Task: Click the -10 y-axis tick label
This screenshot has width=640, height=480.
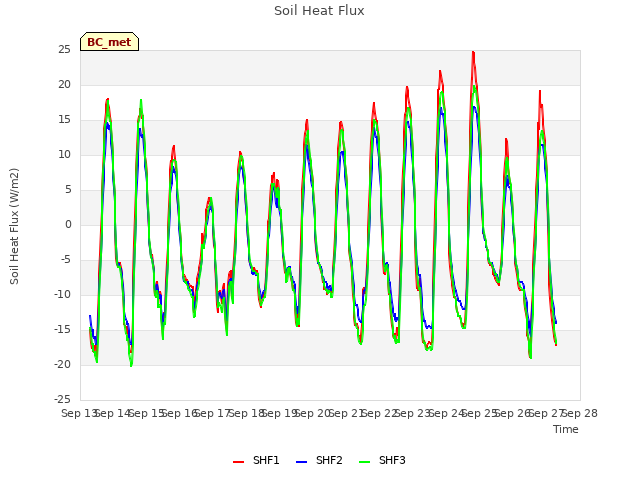Action: [62, 294]
